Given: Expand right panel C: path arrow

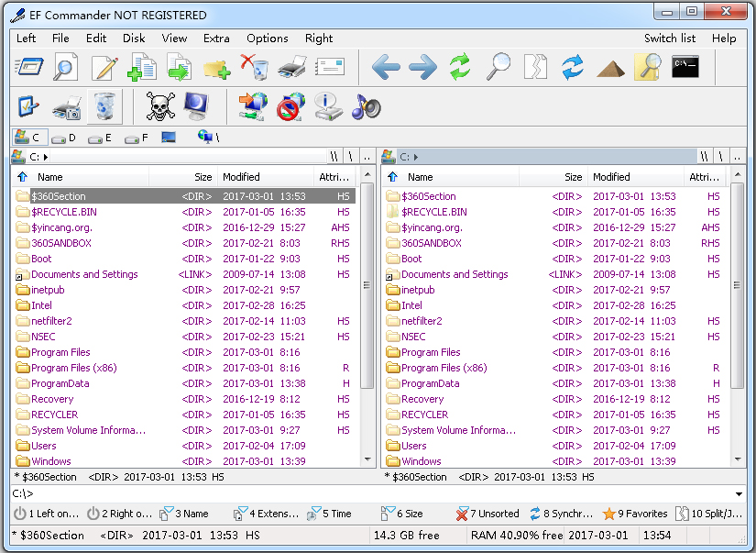Looking at the screenshot, I should click(416, 157).
